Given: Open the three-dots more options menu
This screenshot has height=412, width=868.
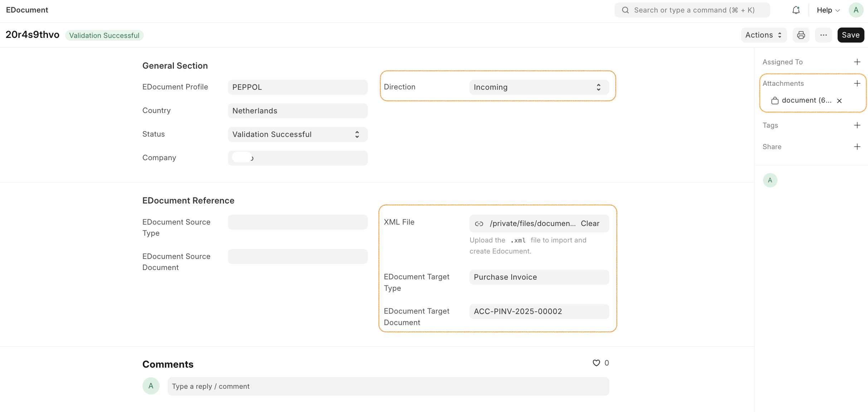Looking at the screenshot, I should pyautogui.click(x=823, y=35).
